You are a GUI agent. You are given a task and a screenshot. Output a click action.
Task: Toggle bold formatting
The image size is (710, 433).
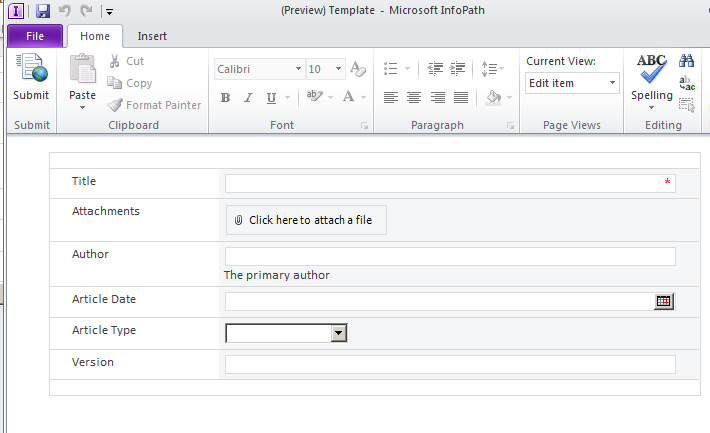click(x=225, y=97)
